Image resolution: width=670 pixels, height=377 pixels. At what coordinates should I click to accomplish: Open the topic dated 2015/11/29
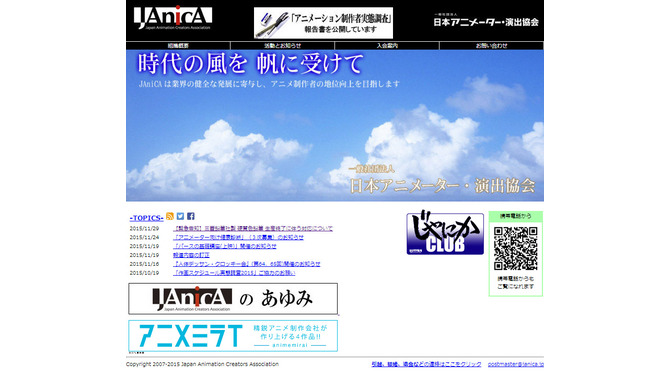click(253, 229)
